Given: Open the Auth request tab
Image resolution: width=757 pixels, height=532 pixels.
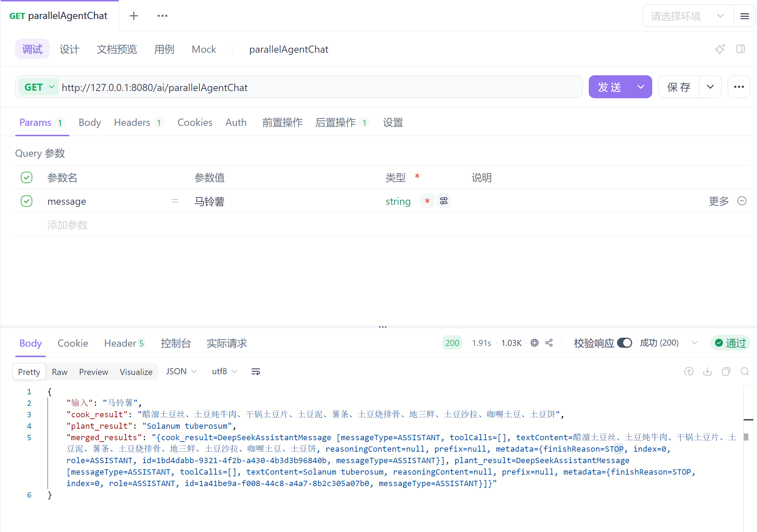Looking at the screenshot, I should pyautogui.click(x=236, y=123).
